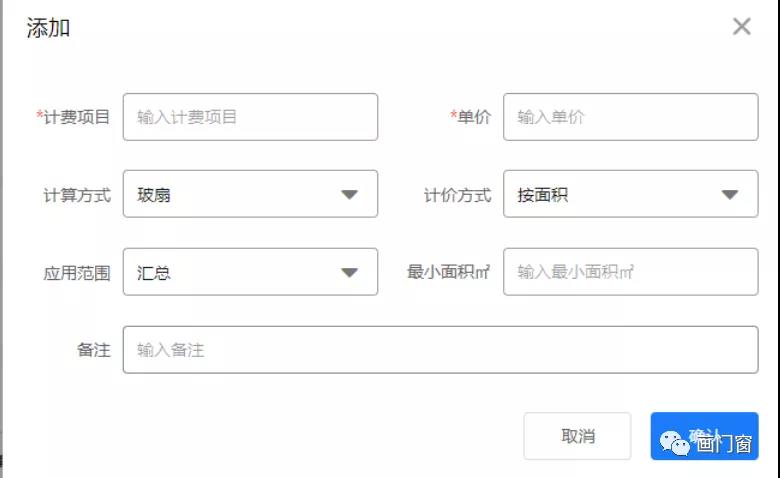Open the 计价方式 dropdown showing 按面积
Screen dimensions: 780x478
630,194
